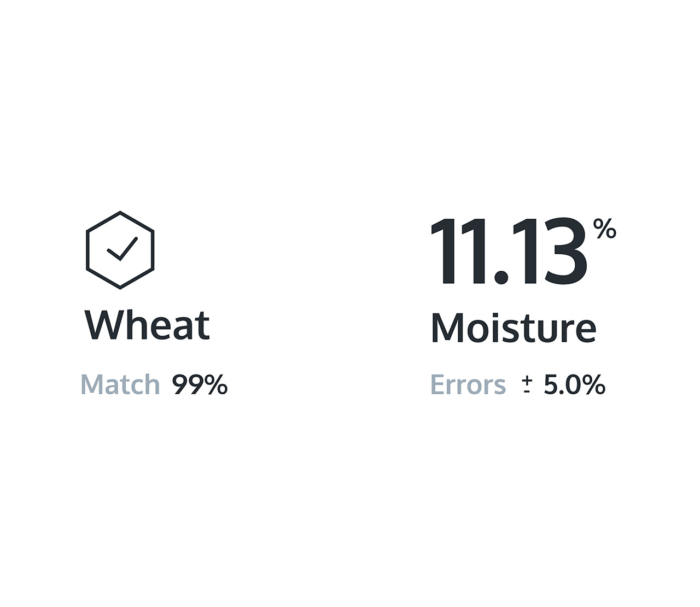Select the 99% match value
The height and width of the screenshot is (607, 700).
(x=200, y=384)
